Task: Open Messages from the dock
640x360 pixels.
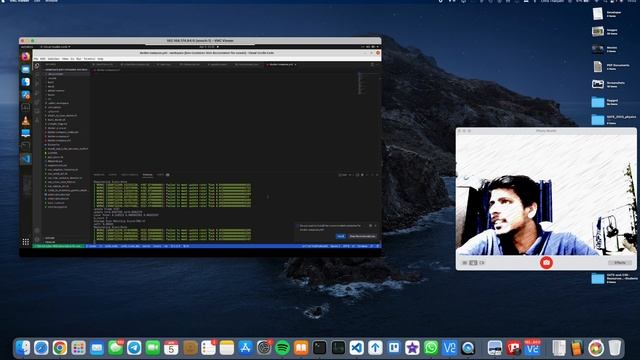Action: tap(116, 348)
